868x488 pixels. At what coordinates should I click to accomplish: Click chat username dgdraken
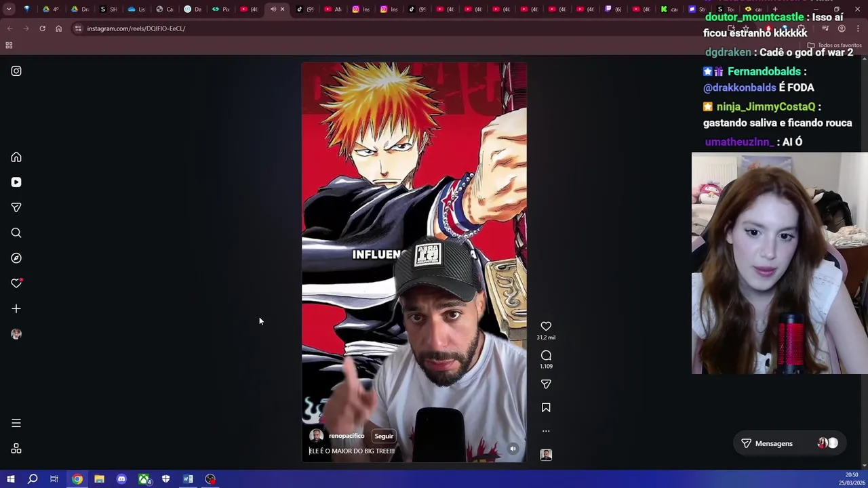pos(728,52)
